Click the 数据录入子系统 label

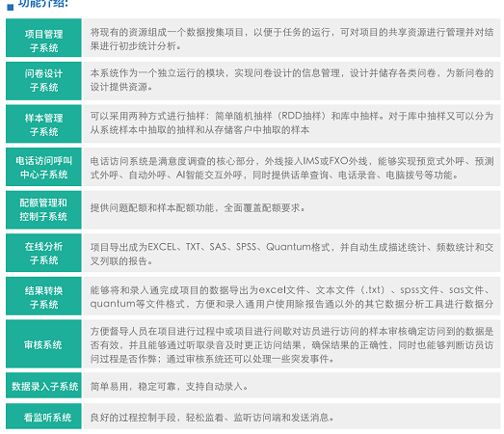(43, 386)
